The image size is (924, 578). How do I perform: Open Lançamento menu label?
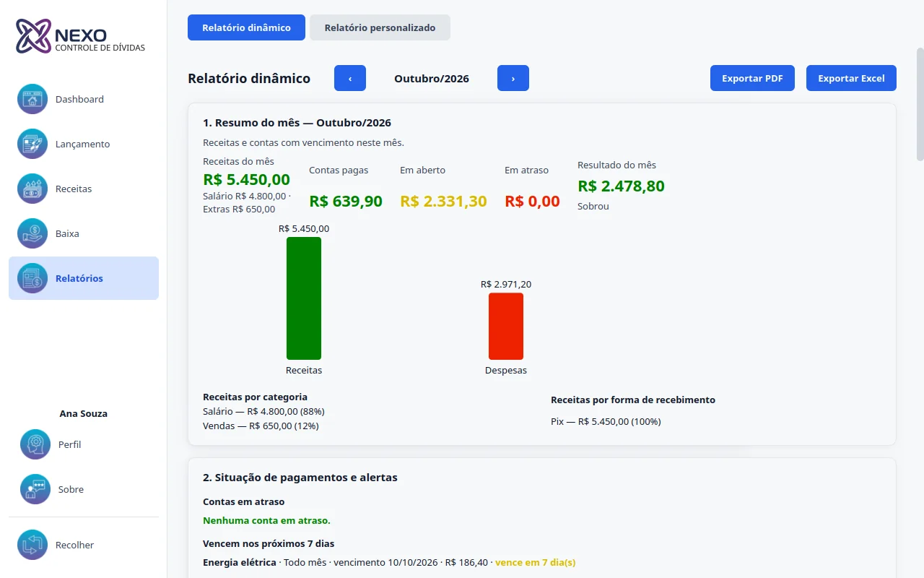click(x=83, y=144)
